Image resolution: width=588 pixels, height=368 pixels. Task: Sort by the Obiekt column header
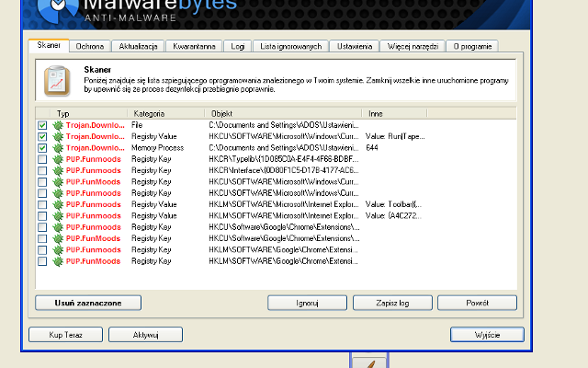[283, 113]
